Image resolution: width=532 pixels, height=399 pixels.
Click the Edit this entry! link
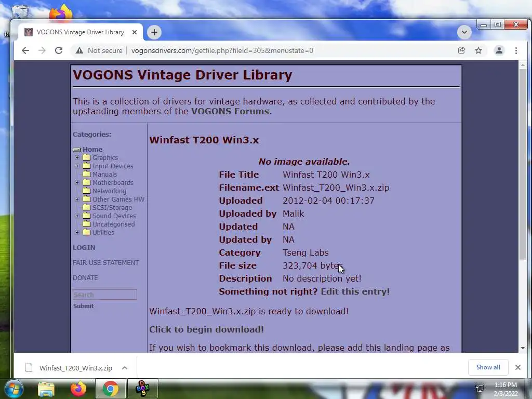[x=355, y=291]
